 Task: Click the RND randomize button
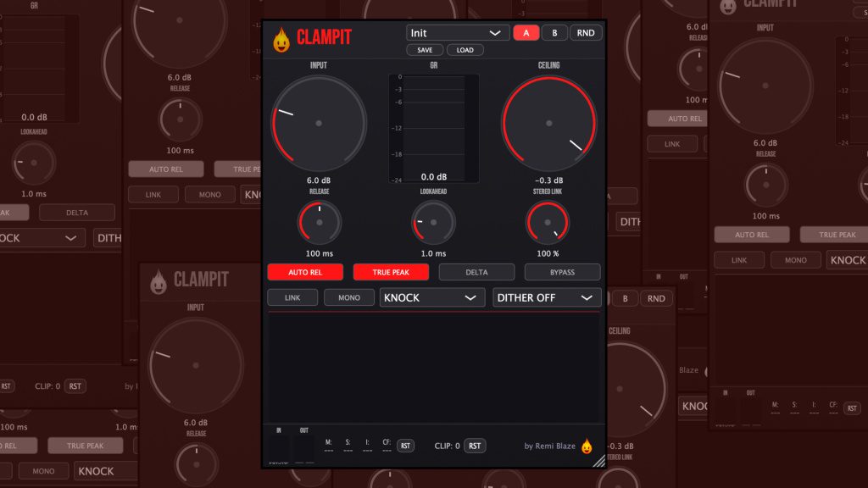click(586, 33)
